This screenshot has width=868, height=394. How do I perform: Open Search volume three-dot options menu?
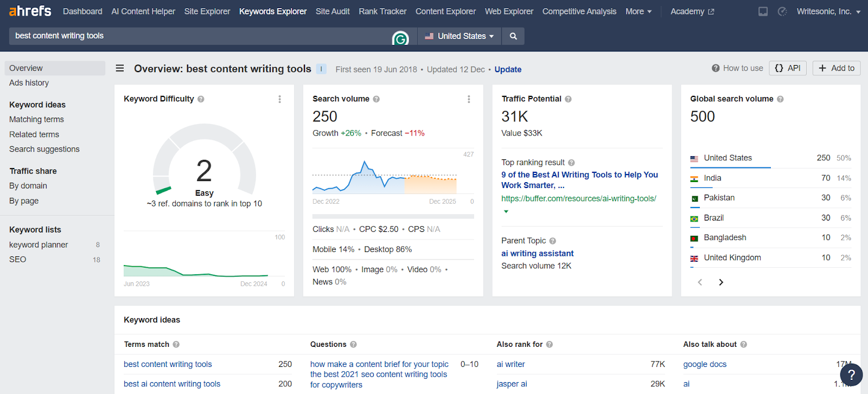(x=469, y=99)
